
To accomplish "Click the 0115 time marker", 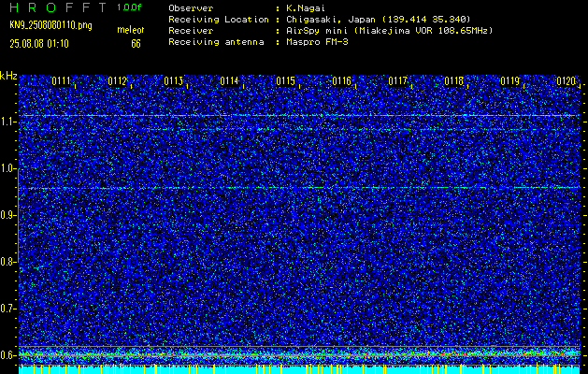I will pos(285,81).
